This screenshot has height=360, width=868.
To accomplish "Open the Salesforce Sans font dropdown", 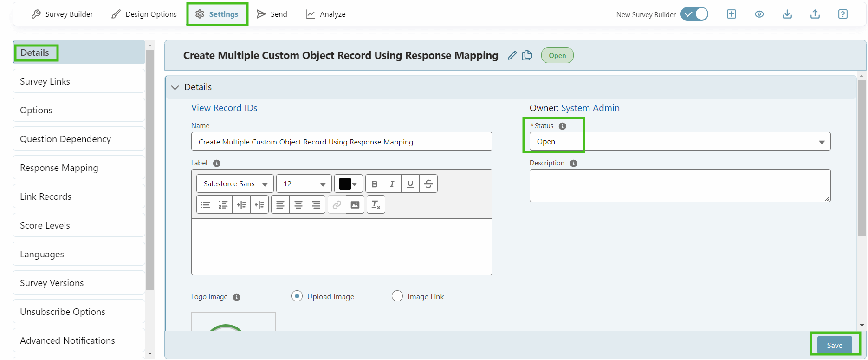I will pyautogui.click(x=235, y=184).
